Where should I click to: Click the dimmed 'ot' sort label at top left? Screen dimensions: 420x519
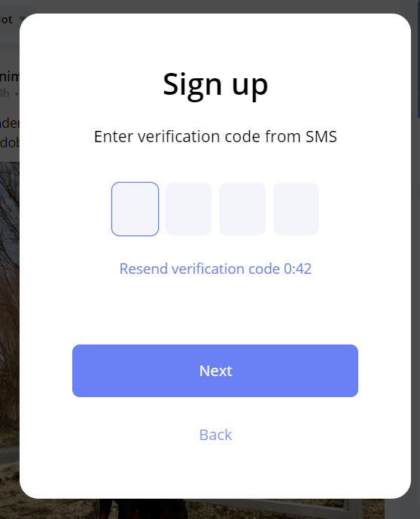coord(6,20)
